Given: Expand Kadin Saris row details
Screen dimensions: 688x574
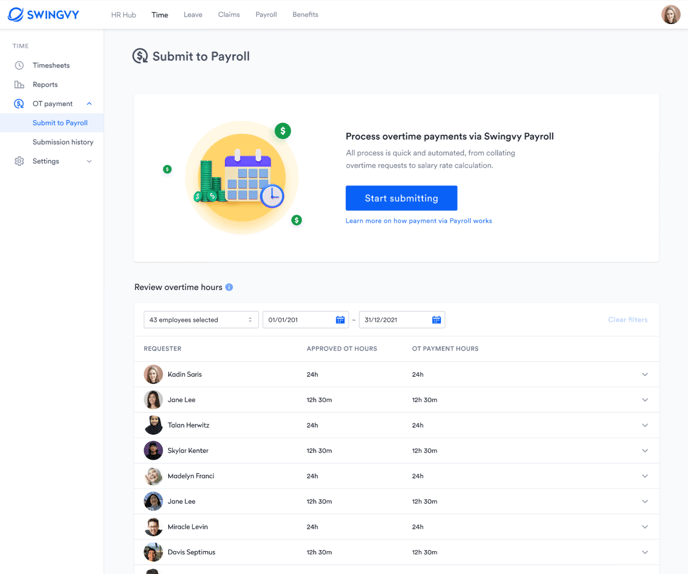Looking at the screenshot, I should coord(645,374).
